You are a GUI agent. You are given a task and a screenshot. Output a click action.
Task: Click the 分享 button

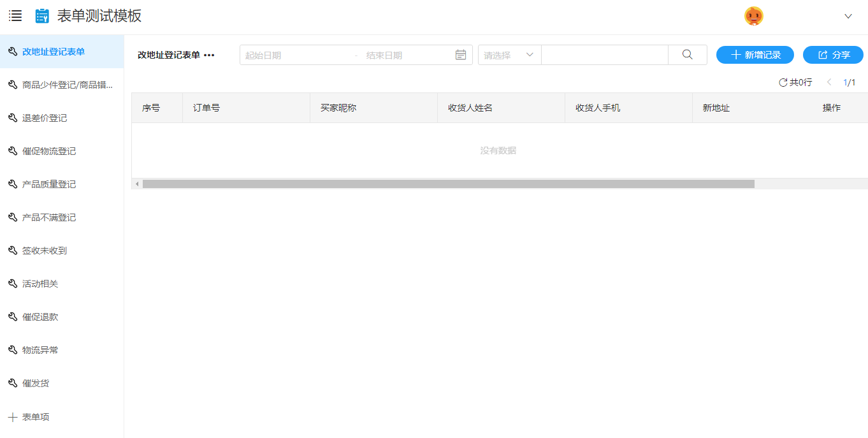click(832, 55)
